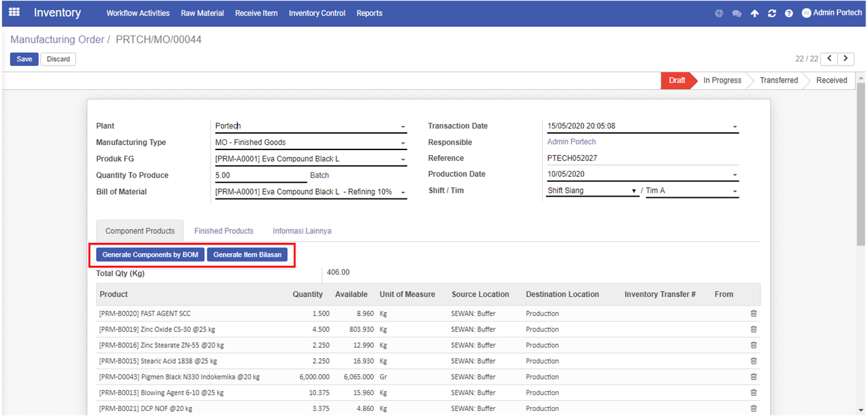
Task: Open the conversations chat bubble icon
Action: [x=736, y=13]
